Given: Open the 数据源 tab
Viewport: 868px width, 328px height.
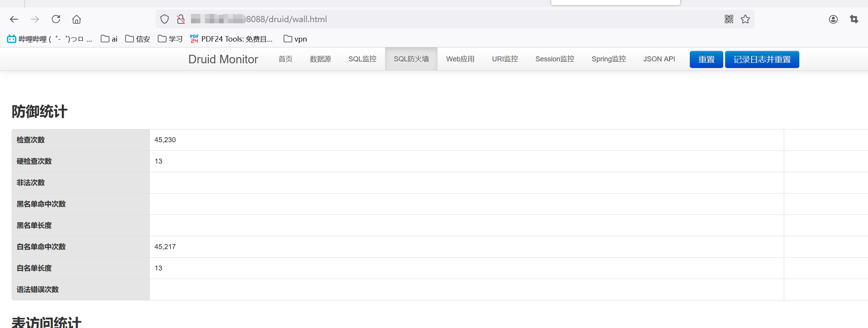Looking at the screenshot, I should click(x=320, y=59).
